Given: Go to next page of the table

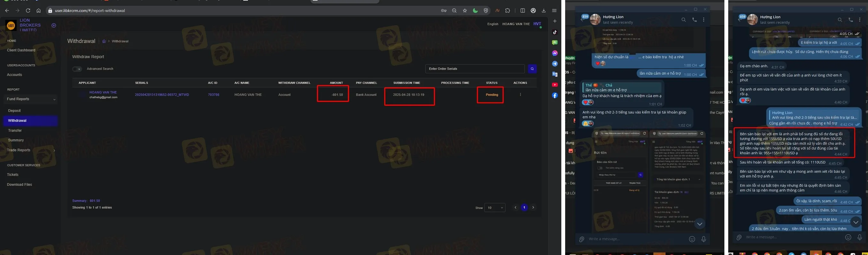Looking at the screenshot, I should (x=533, y=208).
